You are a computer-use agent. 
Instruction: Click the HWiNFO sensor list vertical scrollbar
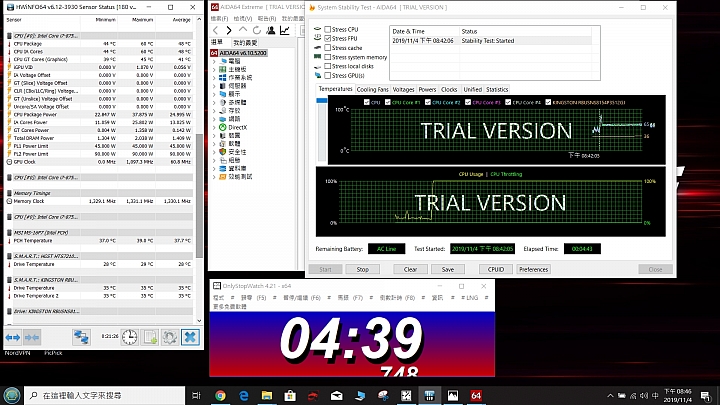point(199,196)
